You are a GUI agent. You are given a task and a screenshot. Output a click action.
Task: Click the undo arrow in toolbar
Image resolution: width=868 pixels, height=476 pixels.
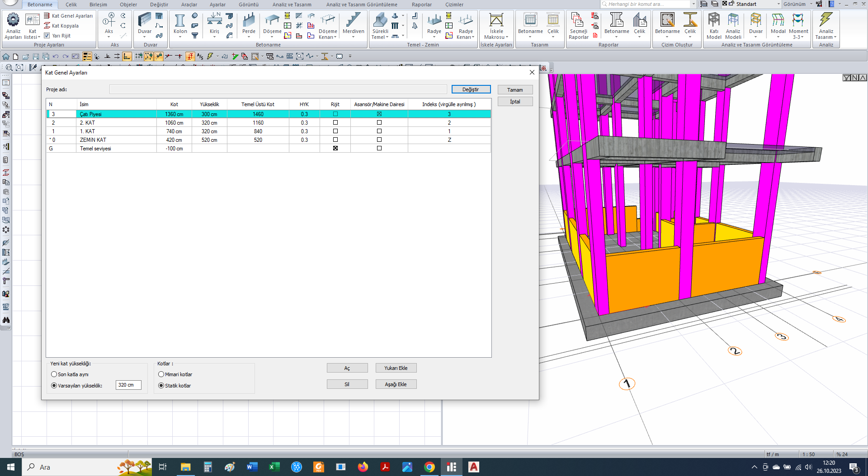(x=56, y=56)
